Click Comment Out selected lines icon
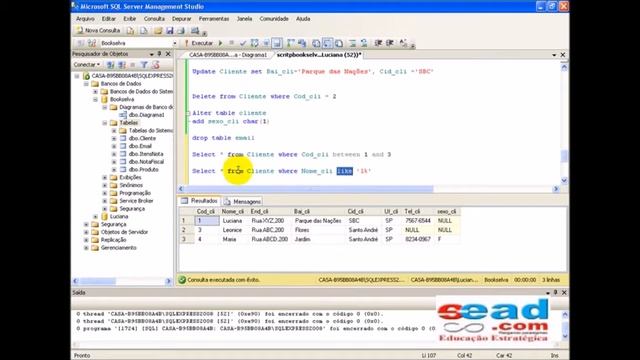The image size is (640, 360). click(x=353, y=43)
